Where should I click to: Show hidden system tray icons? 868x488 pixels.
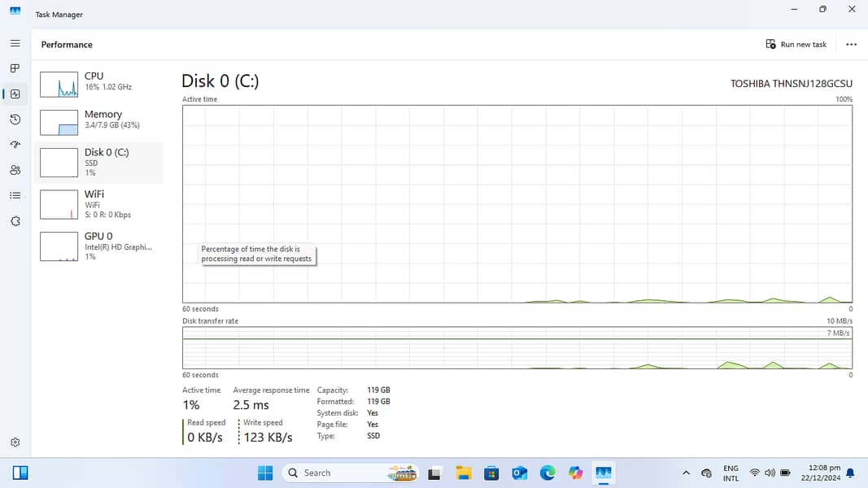tap(686, 473)
